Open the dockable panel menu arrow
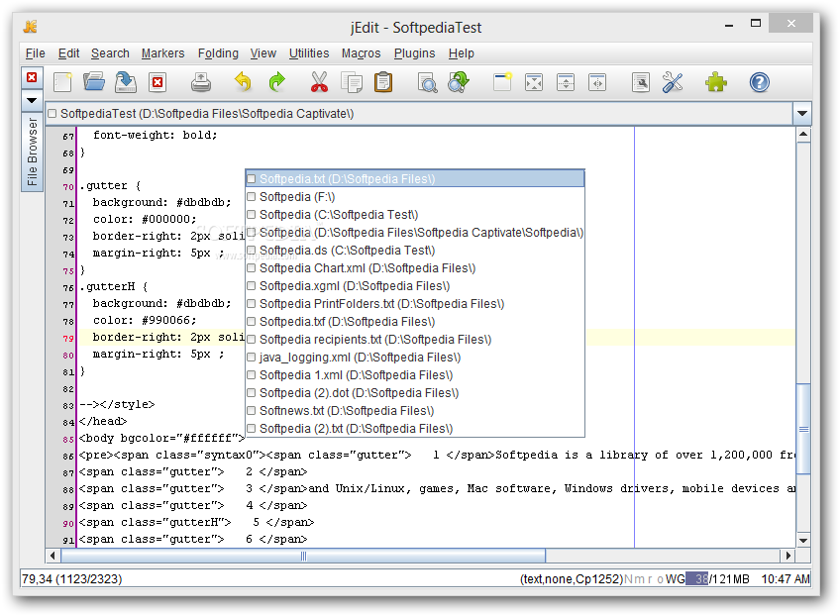The height and width of the screenshot is (616, 840). click(x=32, y=100)
